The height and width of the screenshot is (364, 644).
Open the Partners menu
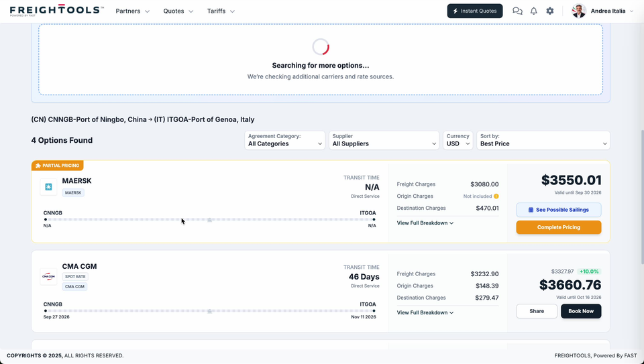132,11
